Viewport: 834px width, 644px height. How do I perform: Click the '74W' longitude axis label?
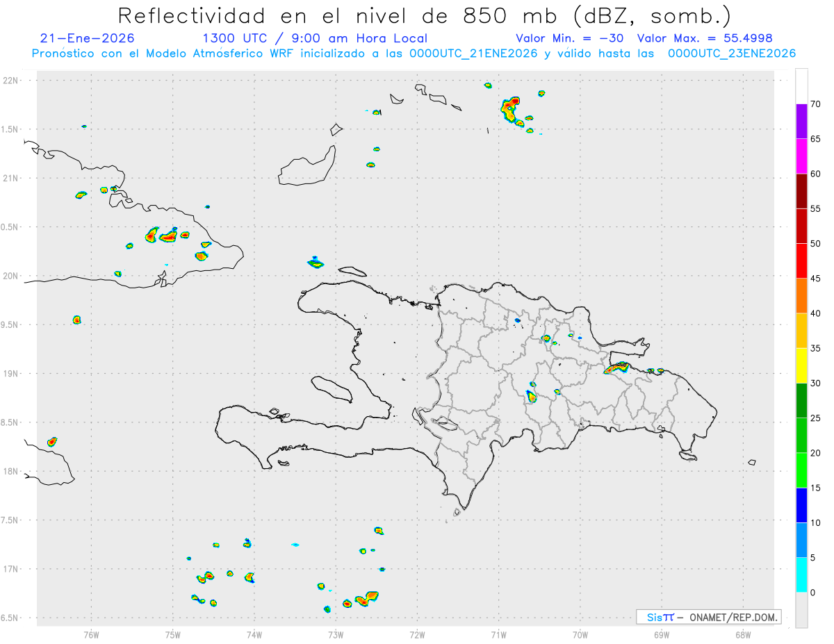(x=254, y=634)
